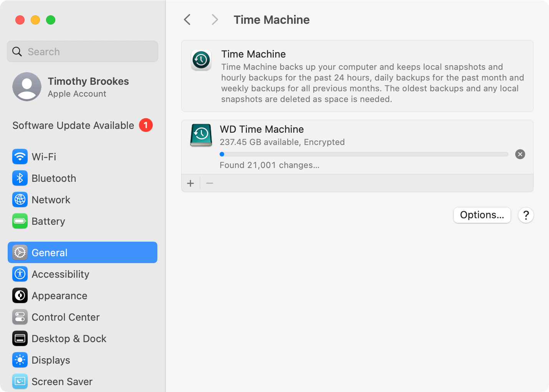Open the Control Center icon
The width and height of the screenshot is (549, 392).
pos(20,317)
